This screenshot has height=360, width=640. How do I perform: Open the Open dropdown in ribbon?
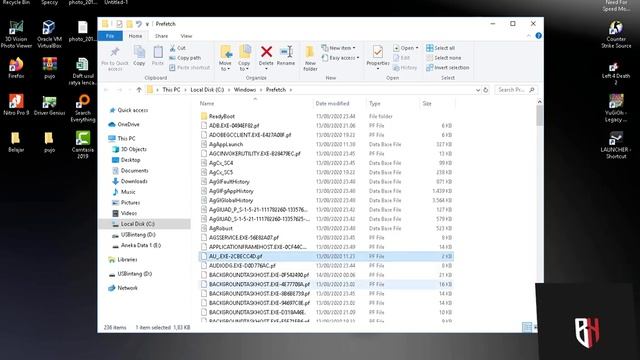(406, 48)
